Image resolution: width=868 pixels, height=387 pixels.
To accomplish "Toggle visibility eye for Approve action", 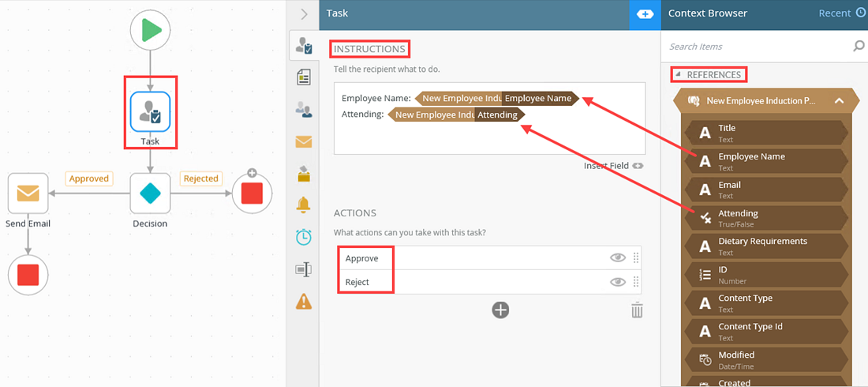I will [618, 257].
